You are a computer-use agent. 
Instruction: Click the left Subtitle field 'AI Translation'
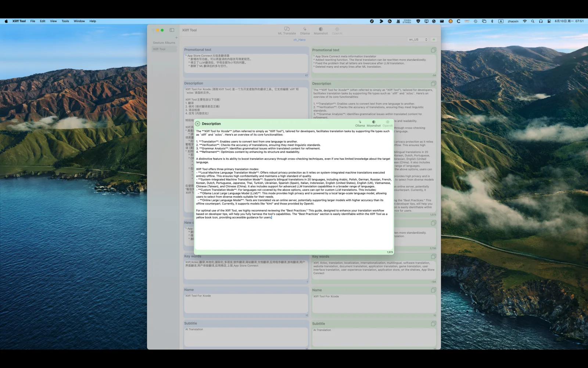[x=246, y=337]
